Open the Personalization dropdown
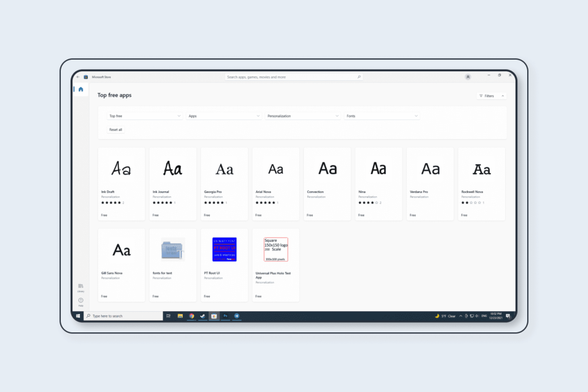The height and width of the screenshot is (392, 588). 303,115
